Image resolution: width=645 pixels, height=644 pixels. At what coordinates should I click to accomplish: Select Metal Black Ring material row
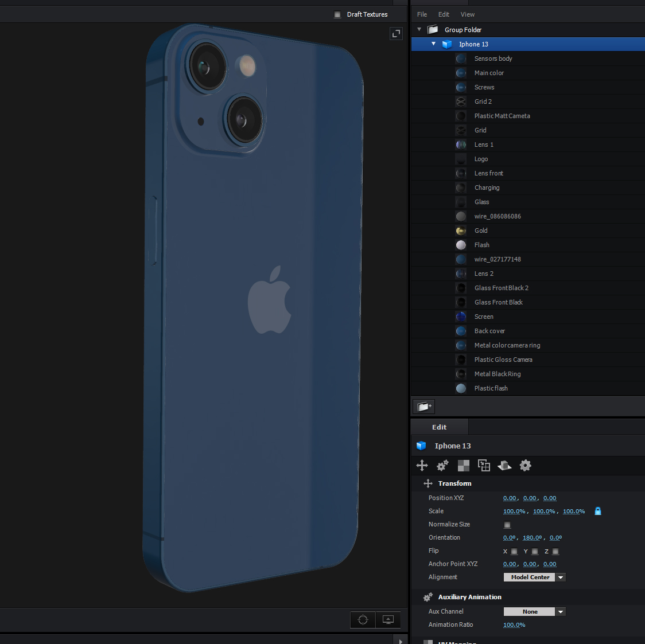click(528, 374)
